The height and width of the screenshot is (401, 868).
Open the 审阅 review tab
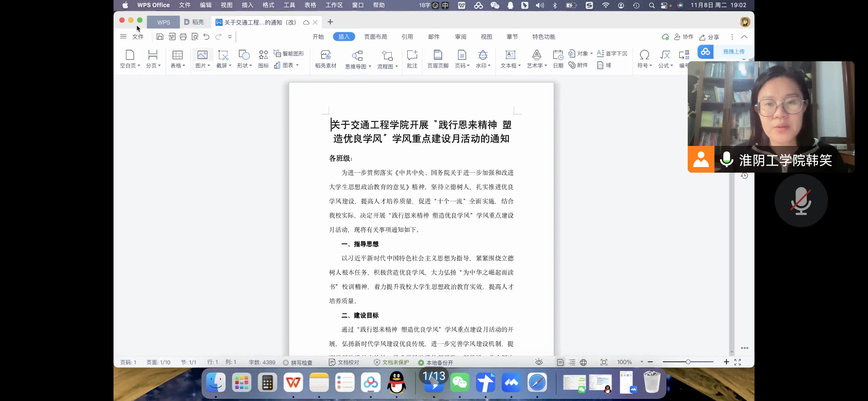tap(461, 37)
